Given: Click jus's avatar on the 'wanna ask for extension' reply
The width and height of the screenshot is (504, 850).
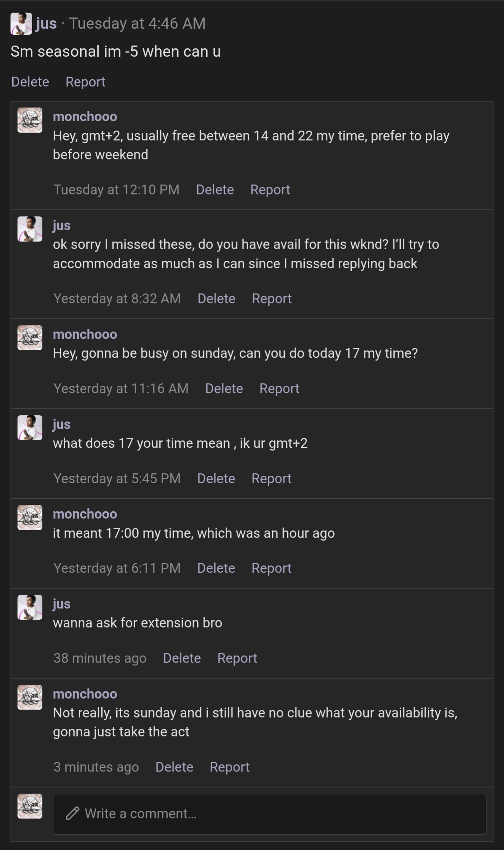Looking at the screenshot, I should click(x=30, y=607).
